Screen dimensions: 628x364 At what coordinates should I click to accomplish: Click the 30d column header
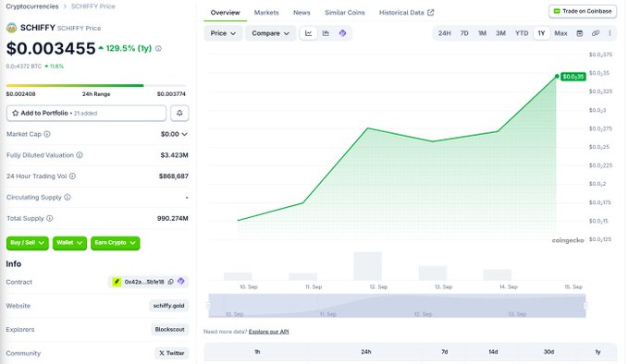[x=548, y=352]
